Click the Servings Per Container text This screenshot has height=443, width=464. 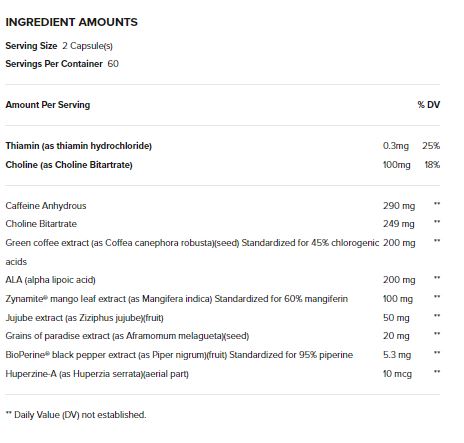[x=54, y=64]
